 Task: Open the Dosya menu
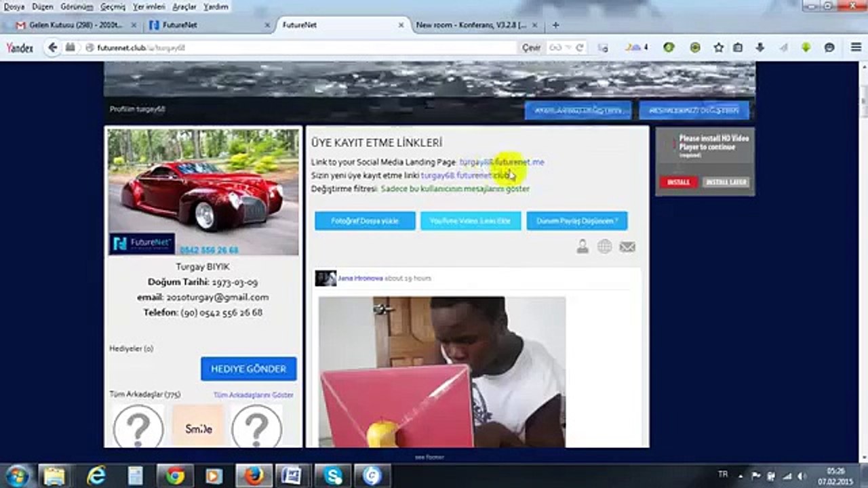[x=14, y=7]
